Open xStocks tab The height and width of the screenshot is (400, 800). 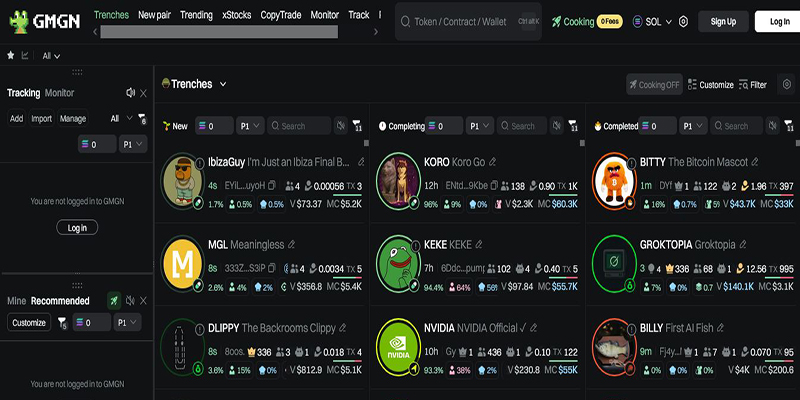pyautogui.click(x=237, y=15)
